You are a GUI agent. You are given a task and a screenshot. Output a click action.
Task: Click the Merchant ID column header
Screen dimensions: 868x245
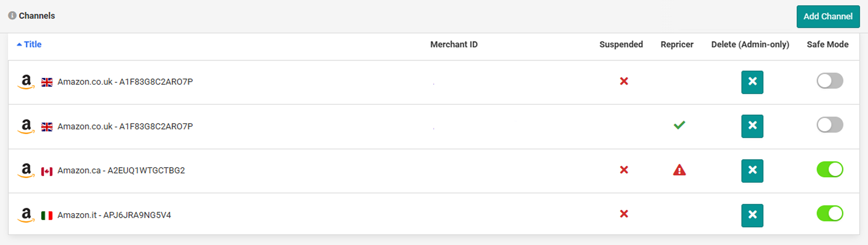coord(454,44)
